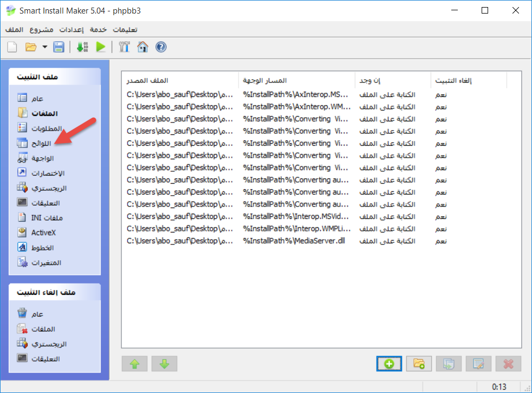Open الريجستري under ملف إلغاء التثبيت
Image resolution: width=532 pixels, height=393 pixels.
(x=42, y=344)
